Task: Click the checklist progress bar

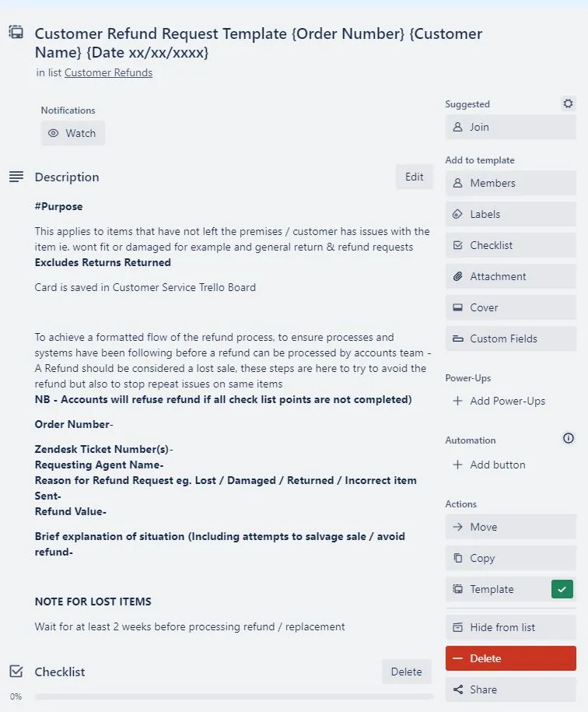Action: coord(233,696)
